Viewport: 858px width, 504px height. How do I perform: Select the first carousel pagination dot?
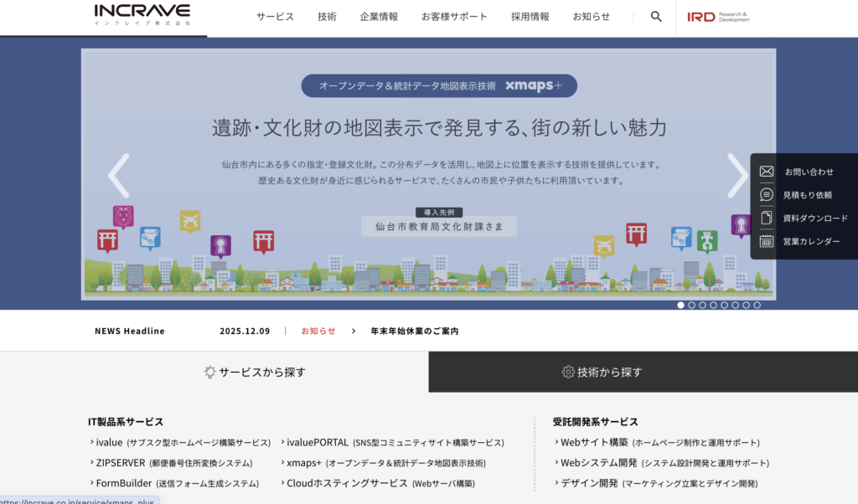click(x=680, y=306)
